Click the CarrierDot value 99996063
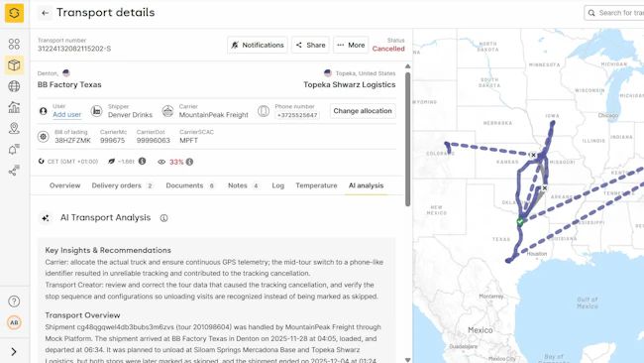This screenshot has width=644, height=363. [x=154, y=140]
